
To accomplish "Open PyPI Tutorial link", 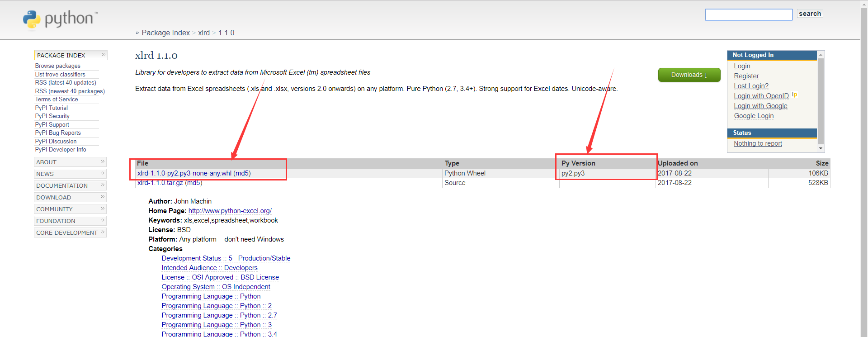I will click(52, 108).
